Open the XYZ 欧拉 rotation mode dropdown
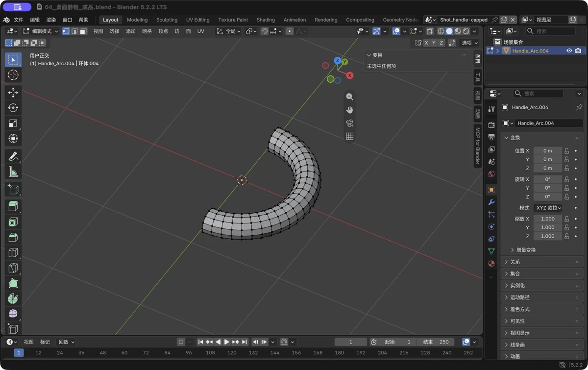Image resolution: width=588 pixels, height=370 pixels. point(548,208)
